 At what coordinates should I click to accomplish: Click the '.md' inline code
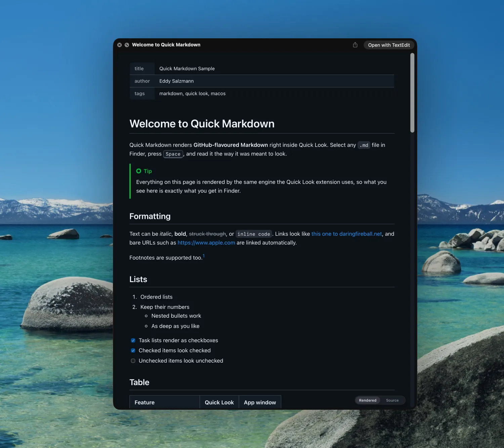point(364,145)
